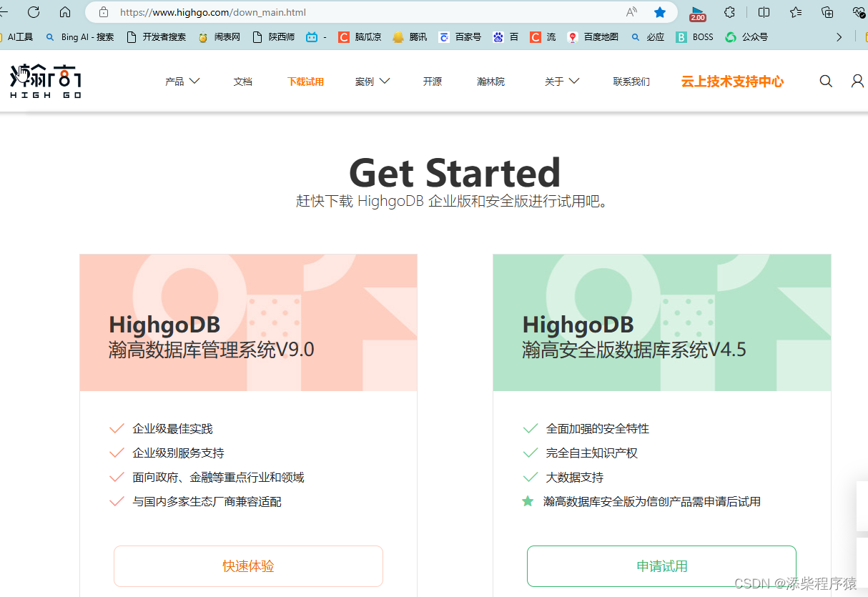The image size is (868, 597).
Task: Open the 百家号 bookmark
Action: pos(460,37)
